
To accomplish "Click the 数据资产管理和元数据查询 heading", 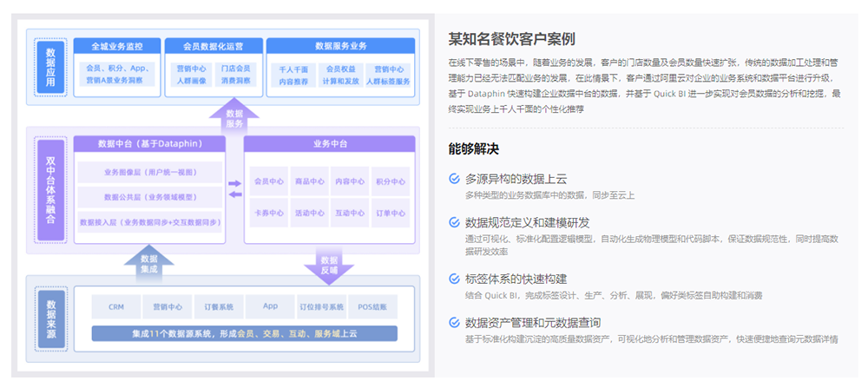I will (x=533, y=322).
